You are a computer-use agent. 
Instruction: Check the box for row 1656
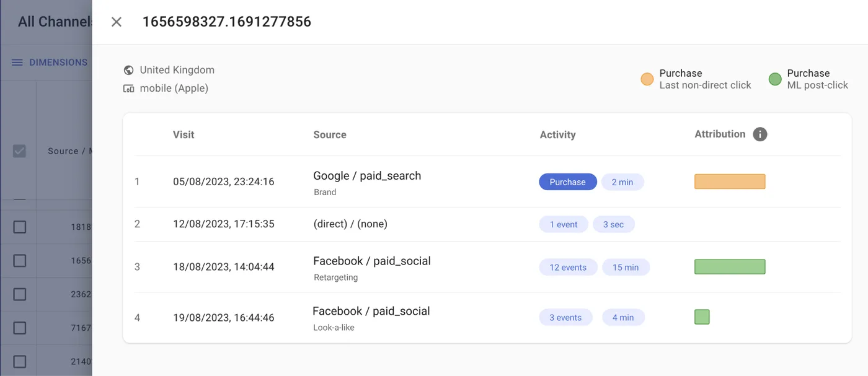click(x=20, y=261)
